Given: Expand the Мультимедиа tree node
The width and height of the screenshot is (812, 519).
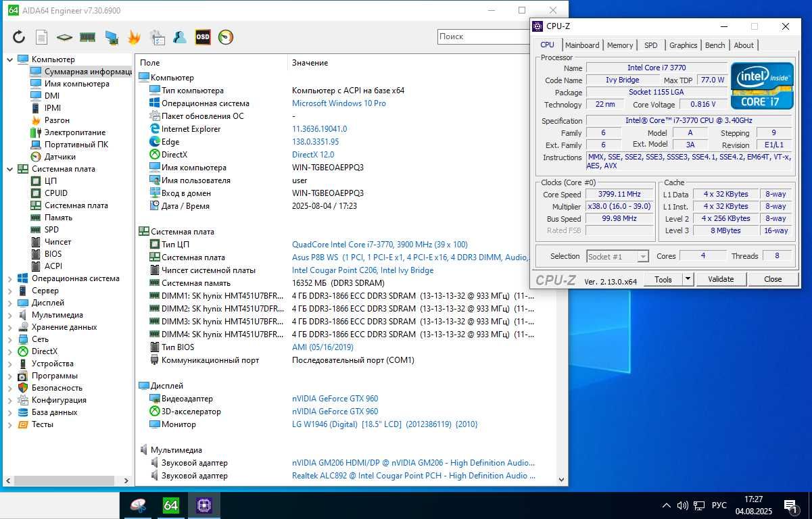Looking at the screenshot, I should 10,315.
